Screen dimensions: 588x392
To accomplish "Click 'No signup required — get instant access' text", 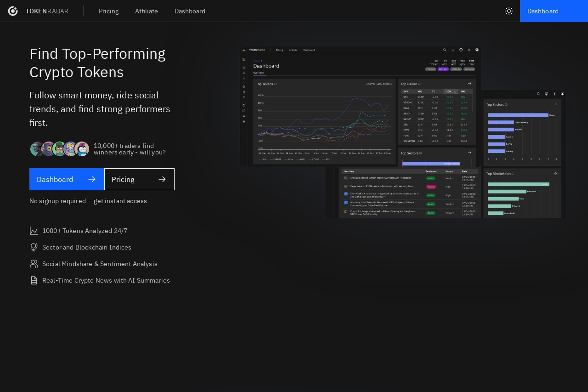I will (88, 201).
